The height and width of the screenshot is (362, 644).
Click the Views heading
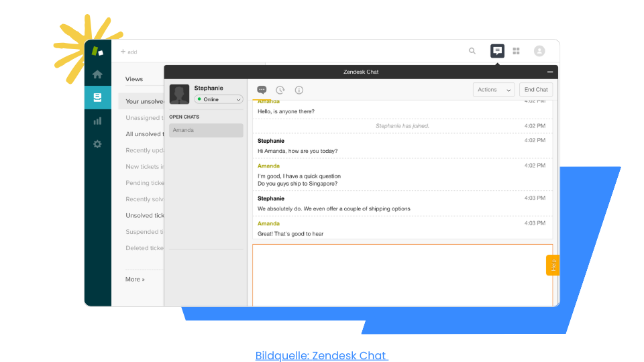(134, 79)
